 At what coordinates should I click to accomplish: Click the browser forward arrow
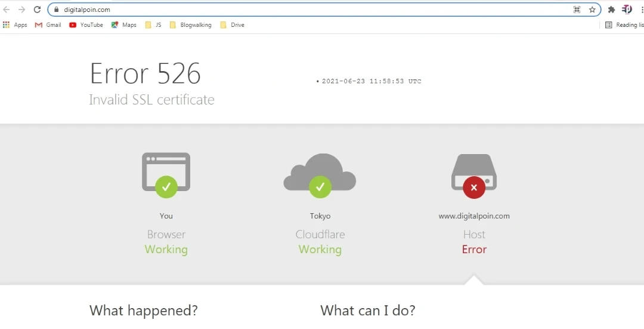[x=22, y=10]
